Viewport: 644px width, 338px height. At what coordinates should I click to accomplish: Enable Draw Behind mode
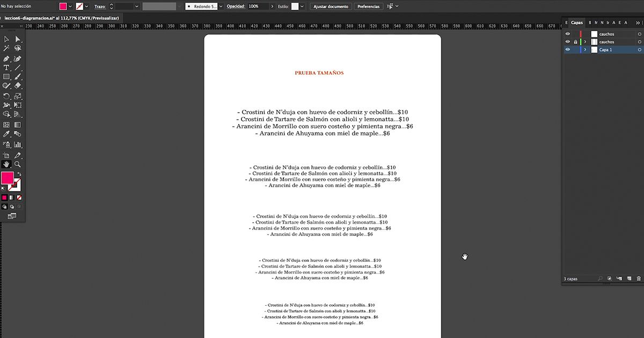click(12, 206)
